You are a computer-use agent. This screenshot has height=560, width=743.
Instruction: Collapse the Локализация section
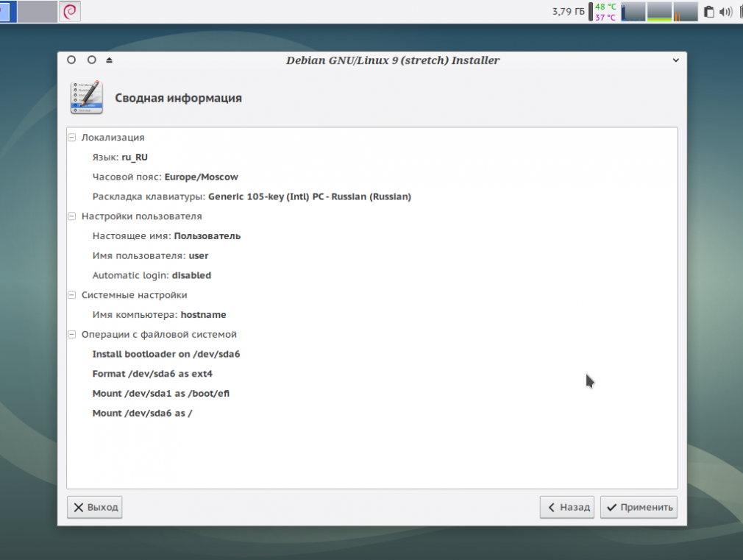72,138
